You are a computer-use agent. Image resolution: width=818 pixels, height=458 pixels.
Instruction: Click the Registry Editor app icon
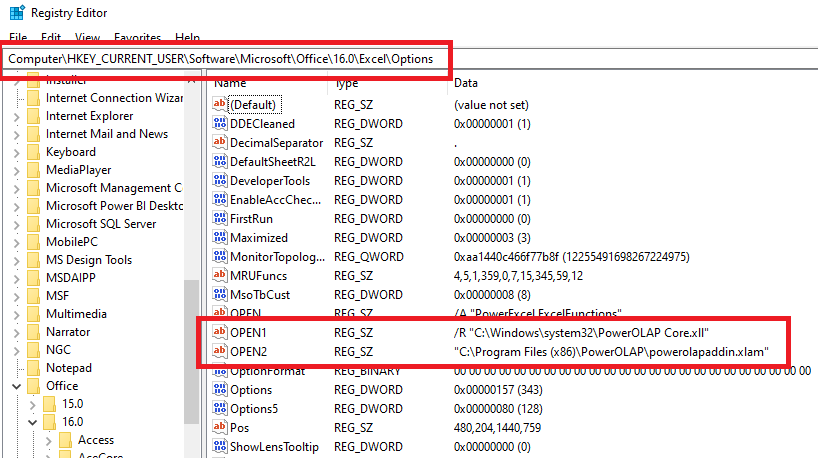click(x=17, y=13)
